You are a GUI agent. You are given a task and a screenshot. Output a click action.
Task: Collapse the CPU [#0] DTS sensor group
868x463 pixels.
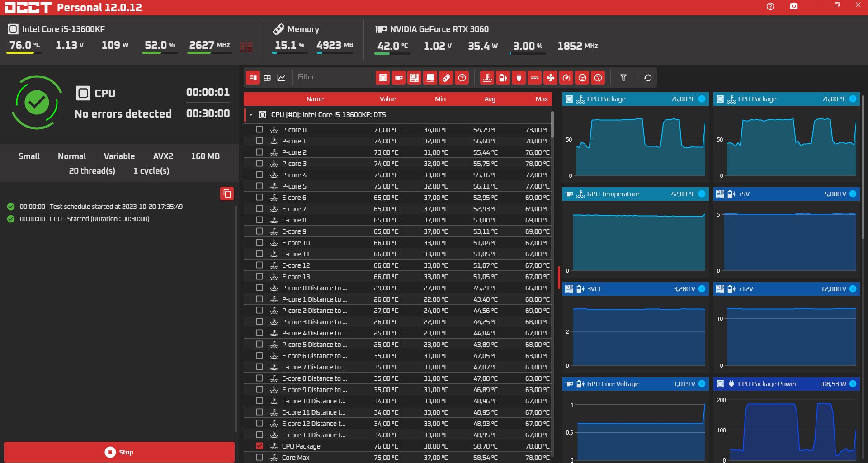(x=251, y=115)
